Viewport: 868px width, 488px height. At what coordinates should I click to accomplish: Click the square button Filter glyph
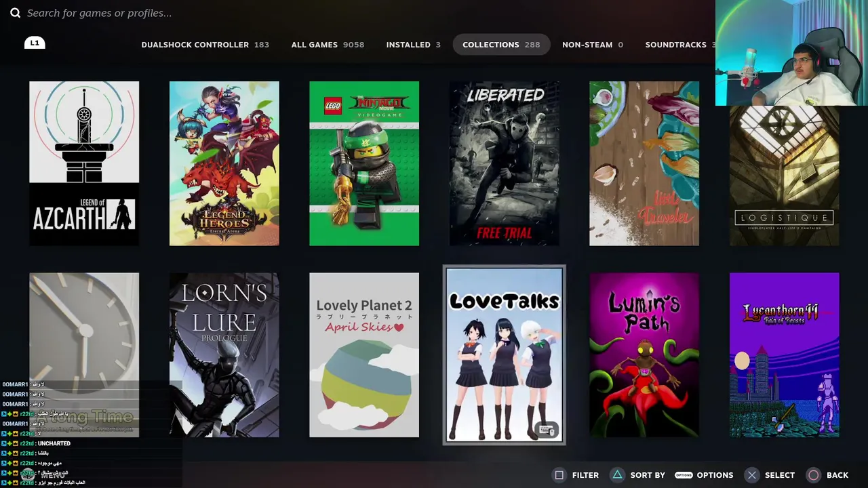pyautogui.click(x=559, y=475)
